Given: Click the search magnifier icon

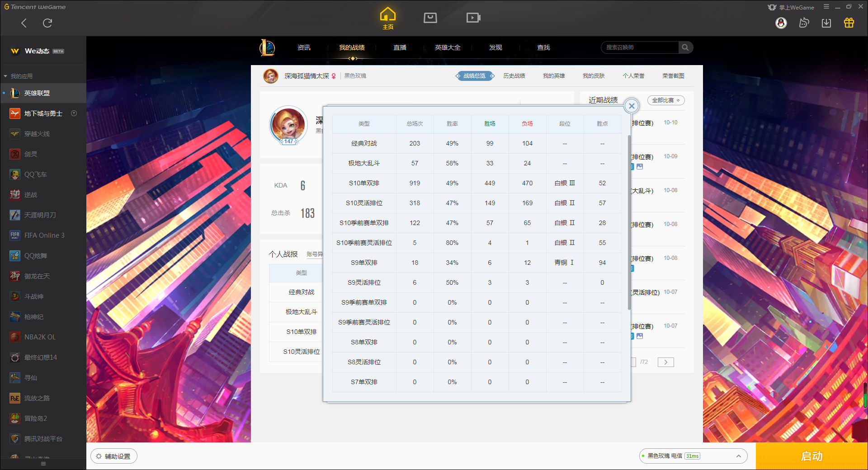Looking at the screenshot, I should pos(685,47).
